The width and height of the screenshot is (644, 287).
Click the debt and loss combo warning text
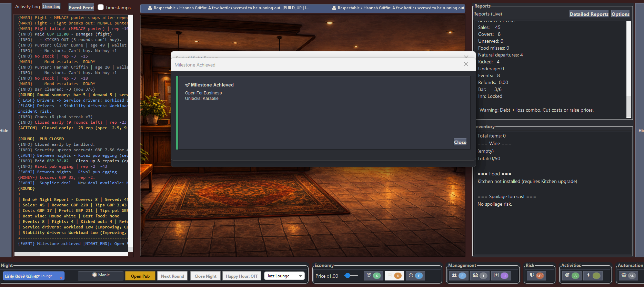536,110
